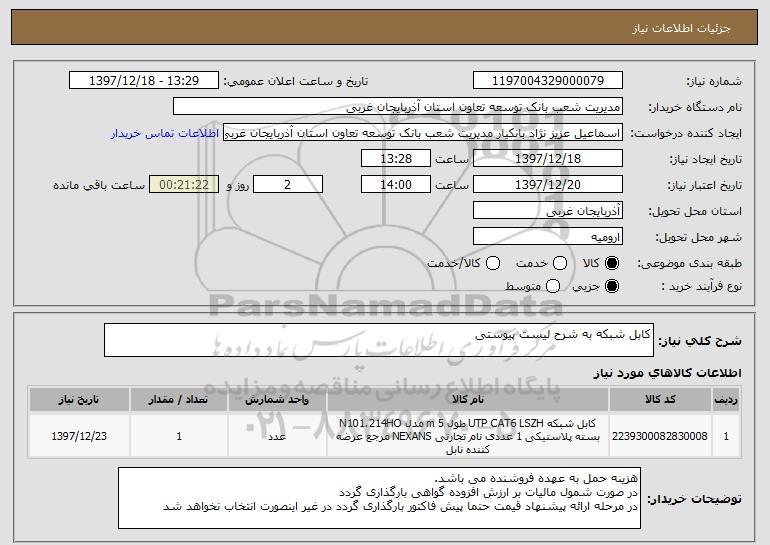Click the جزئیات اطلاعات نیاز header title
The image size is (770, 545).
(681, 28)
